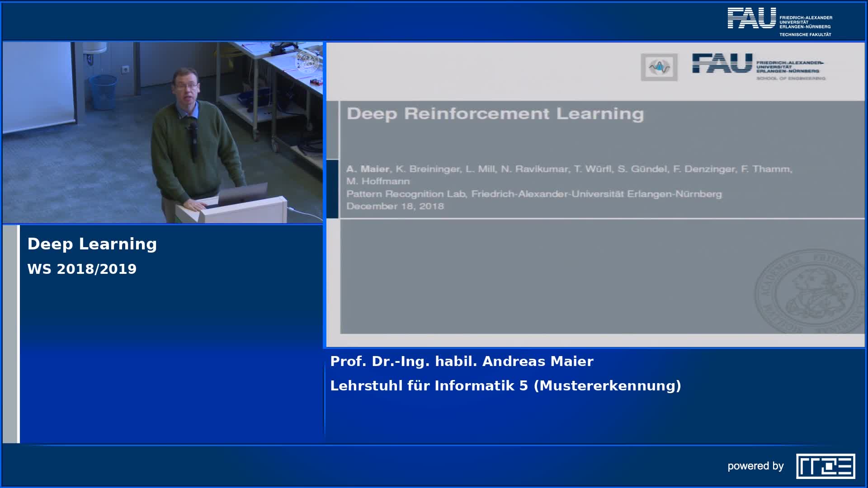
Task: Click the FAU logo in top banner
Action: 751,19
